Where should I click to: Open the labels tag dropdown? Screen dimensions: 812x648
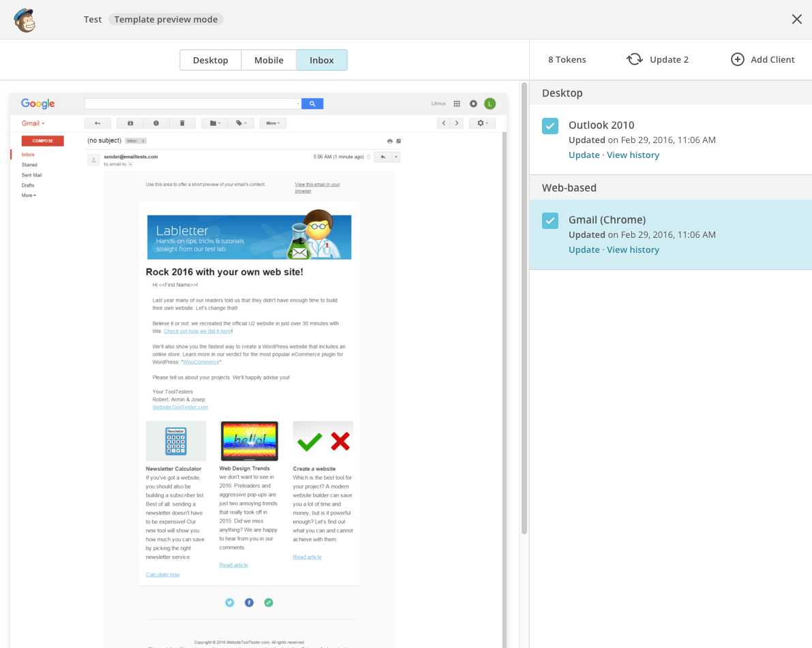click(241, 123)
